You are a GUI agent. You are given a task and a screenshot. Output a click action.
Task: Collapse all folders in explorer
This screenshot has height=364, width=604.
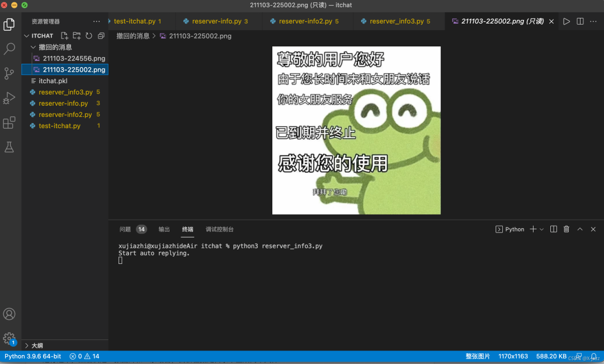pos(101,36)
